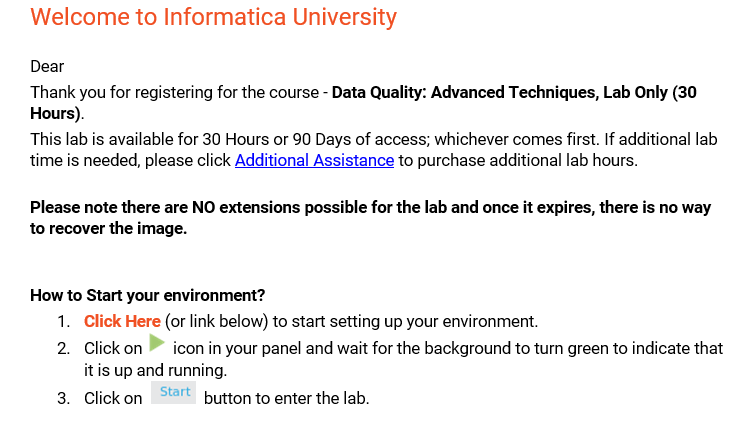The width and height of the screenshot is (736, 422).
Task: Follow the Additional Assistance link
Action: click(314, 160)
